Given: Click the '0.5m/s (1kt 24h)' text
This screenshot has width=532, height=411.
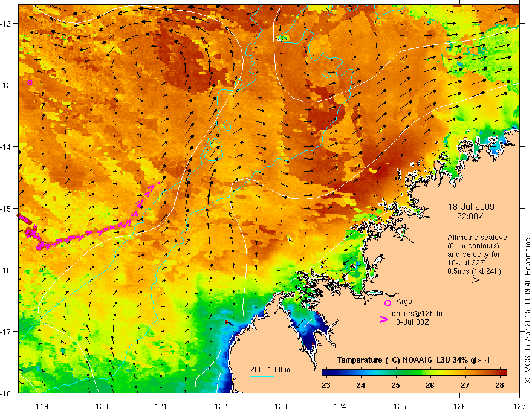Looking at the screenshot, I should point(474,271).
